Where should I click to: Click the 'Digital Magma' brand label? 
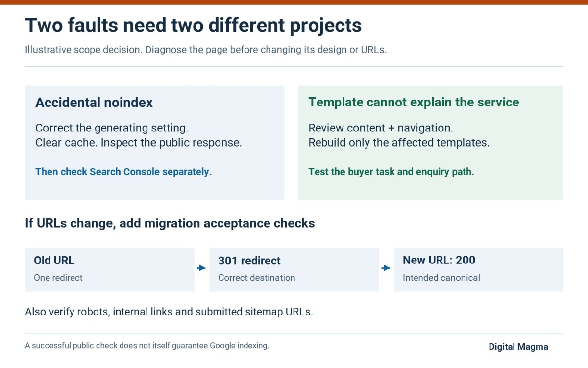(518, 347)
